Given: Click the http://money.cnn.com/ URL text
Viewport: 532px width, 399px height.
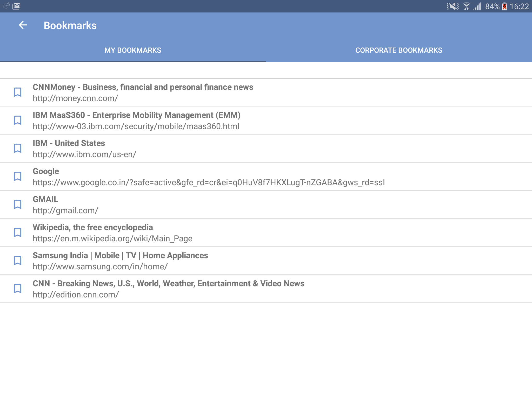Looking at the screenshot, I should (75, 98).
